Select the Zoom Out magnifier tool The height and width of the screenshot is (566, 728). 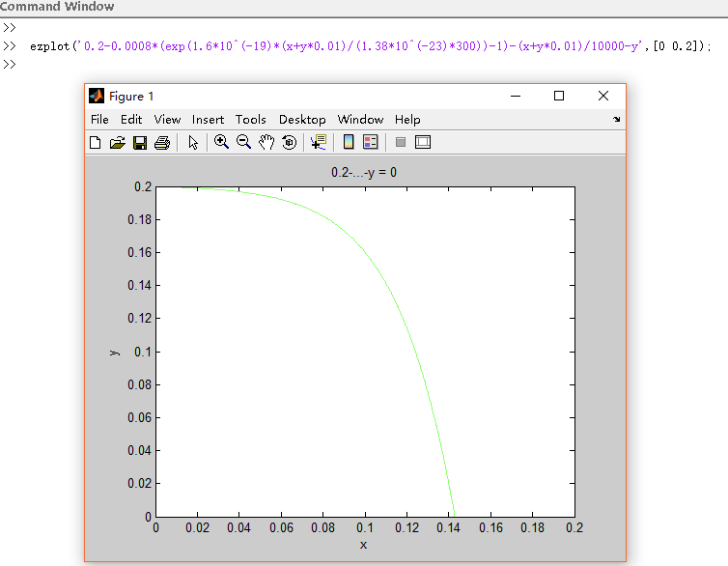click(x=243, y=142)
